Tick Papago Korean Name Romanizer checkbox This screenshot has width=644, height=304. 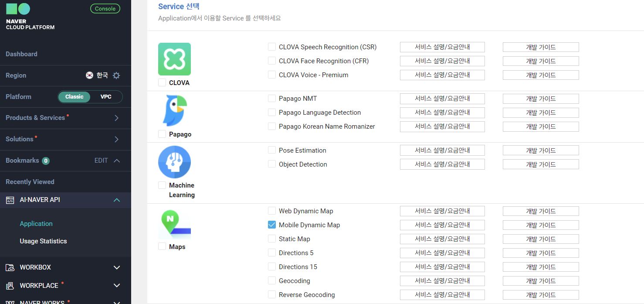point(272,126)
